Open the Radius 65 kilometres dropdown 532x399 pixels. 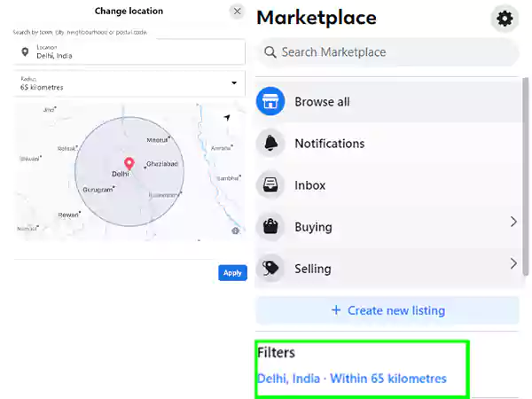pos(129,83)
